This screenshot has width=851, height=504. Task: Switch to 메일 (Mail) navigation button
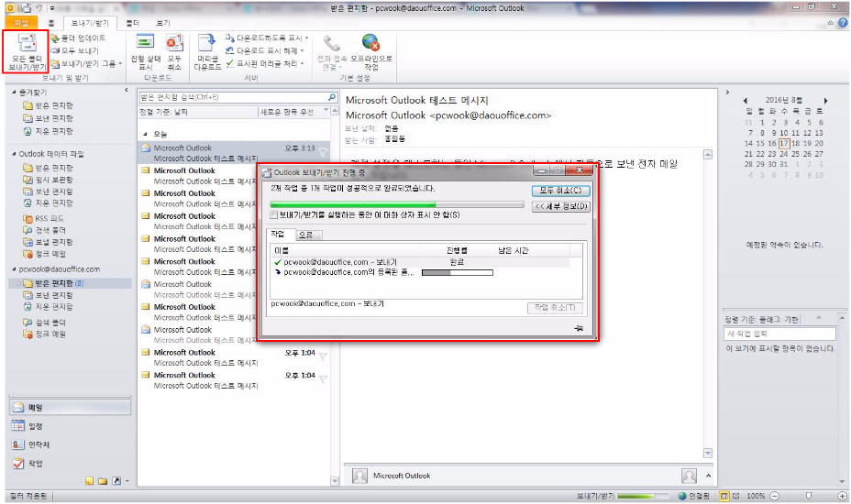[70, 407]
